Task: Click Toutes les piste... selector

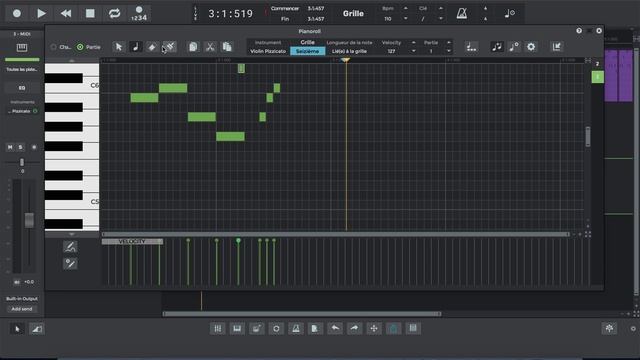Action: pos(22,69)
